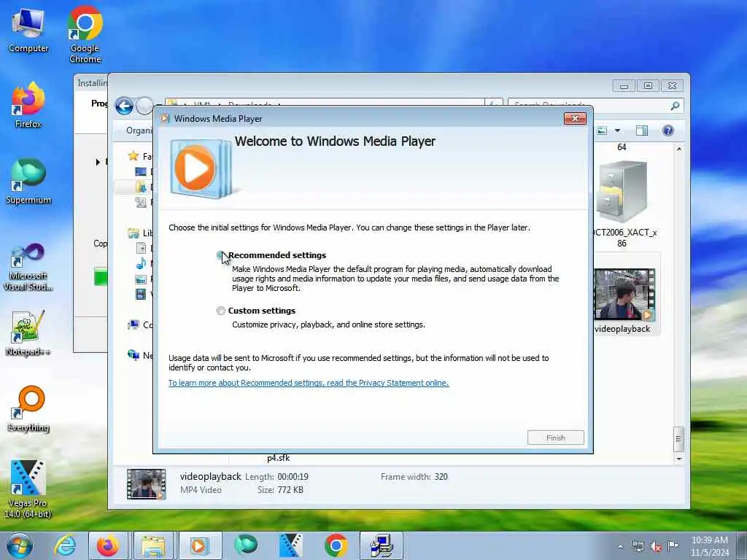Open Explorer help question mark icon
The height and width of the screenshot is (560, 747).
point(668,131)
